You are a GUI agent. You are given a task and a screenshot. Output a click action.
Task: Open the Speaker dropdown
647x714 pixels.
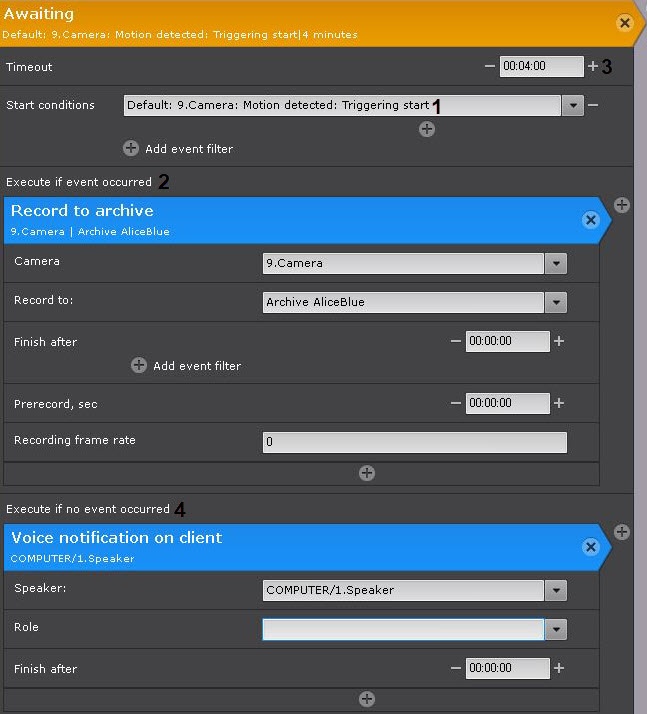pyautogui.click(x=557, y=590)
